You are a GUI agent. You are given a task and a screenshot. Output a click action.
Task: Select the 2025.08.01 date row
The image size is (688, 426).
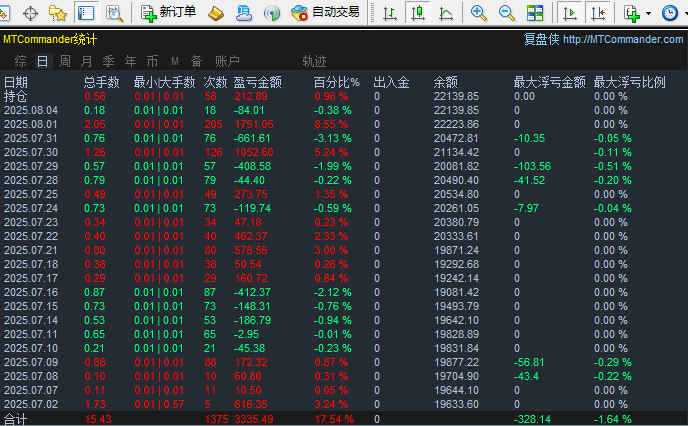tap(31, 124)
